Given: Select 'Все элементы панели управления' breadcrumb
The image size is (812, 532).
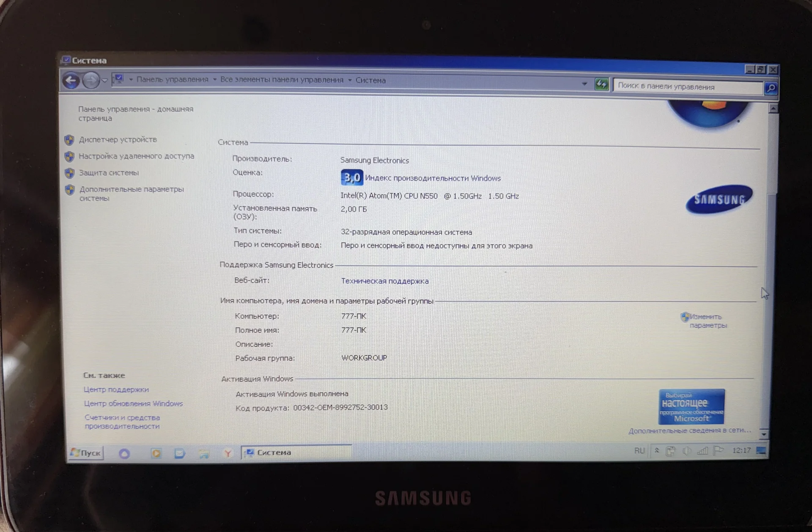Looking at the screenshot, I should (282, 80).
